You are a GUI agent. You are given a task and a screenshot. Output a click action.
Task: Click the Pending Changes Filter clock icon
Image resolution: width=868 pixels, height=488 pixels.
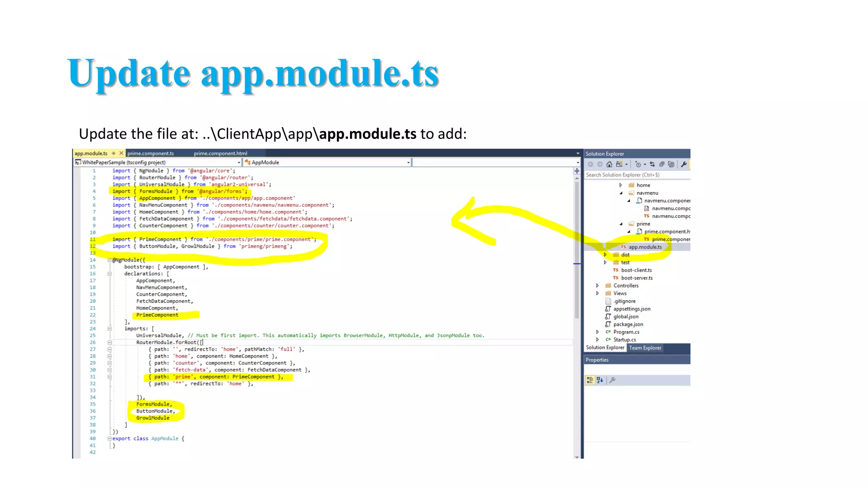pos(638,164)
